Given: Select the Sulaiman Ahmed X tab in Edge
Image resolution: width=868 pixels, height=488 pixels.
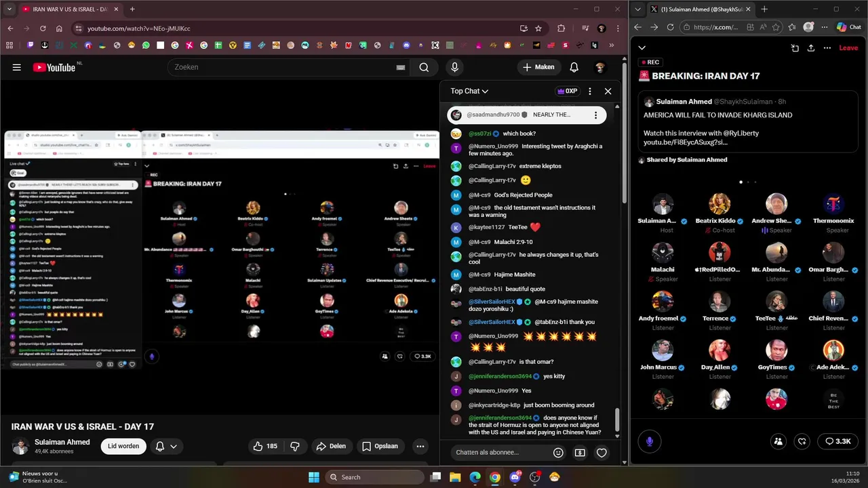Looking at the screenshot, I should point(702,9).
